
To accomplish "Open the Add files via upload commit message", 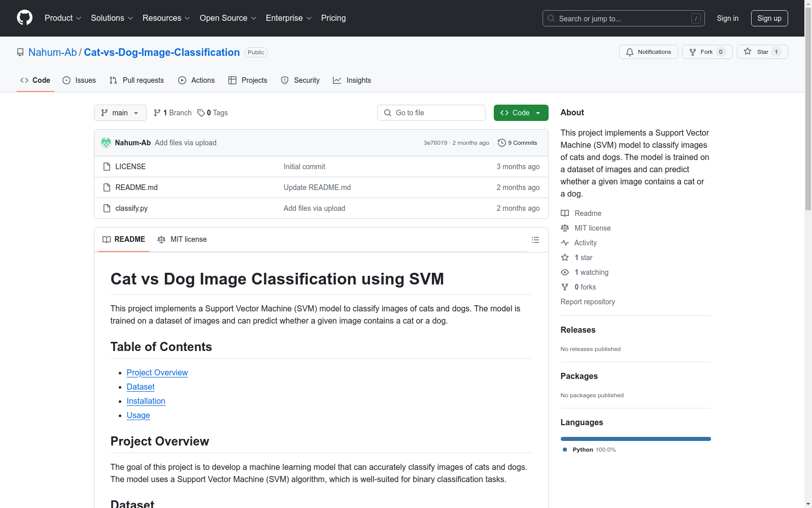I will pyautogui.click(x=186, y=143).
